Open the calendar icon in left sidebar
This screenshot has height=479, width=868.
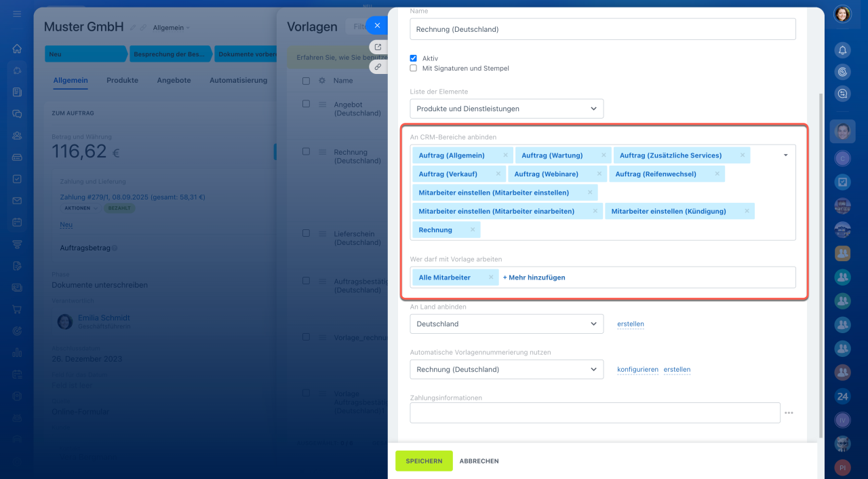(x=17, y=223)
